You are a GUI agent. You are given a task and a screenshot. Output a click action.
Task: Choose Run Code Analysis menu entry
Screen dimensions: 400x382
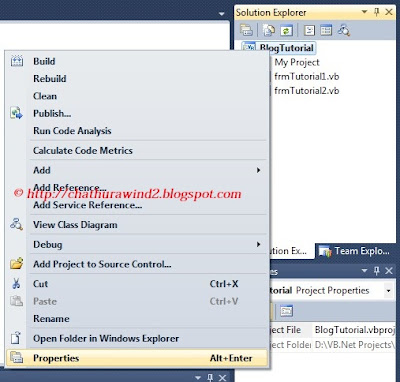tap(137, 131)
